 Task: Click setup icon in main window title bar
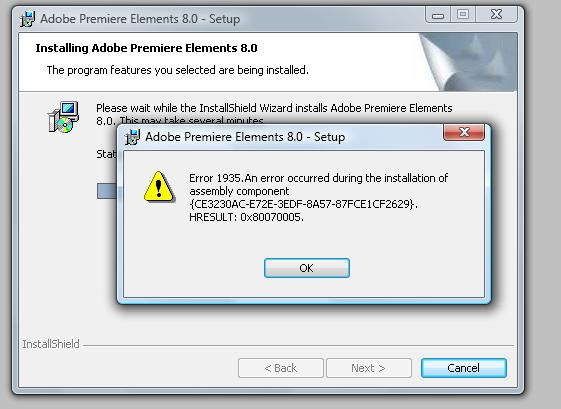[28, 19]
